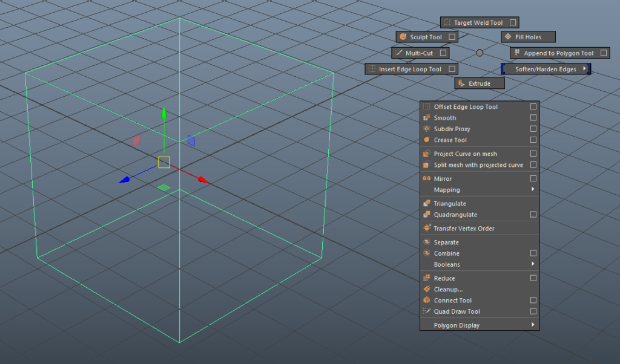The height and width of the screenshot is (364, 620).
Task: Select Fill Holes from the marking menu
Action: point(528,37)
